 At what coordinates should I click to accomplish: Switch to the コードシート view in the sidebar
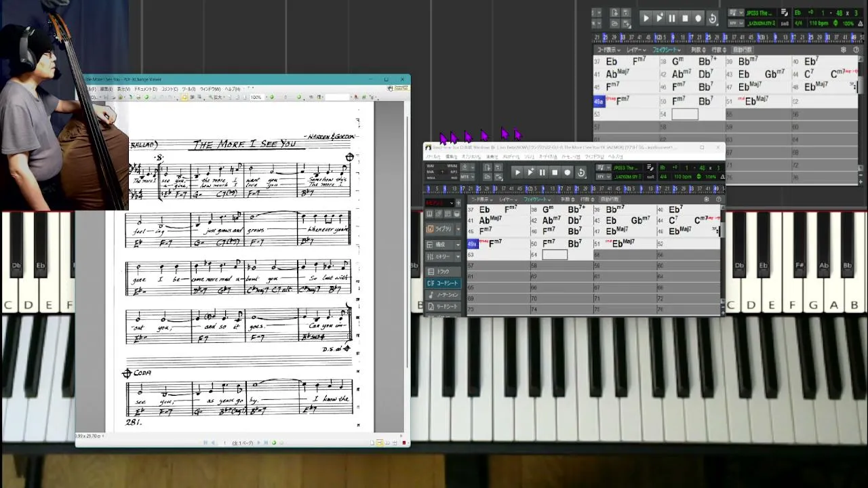442,283
